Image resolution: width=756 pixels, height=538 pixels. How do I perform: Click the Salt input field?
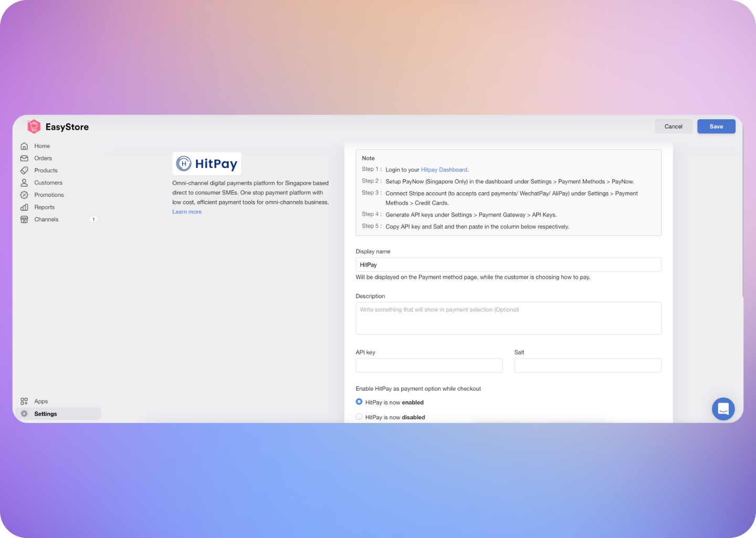point(588,366)
